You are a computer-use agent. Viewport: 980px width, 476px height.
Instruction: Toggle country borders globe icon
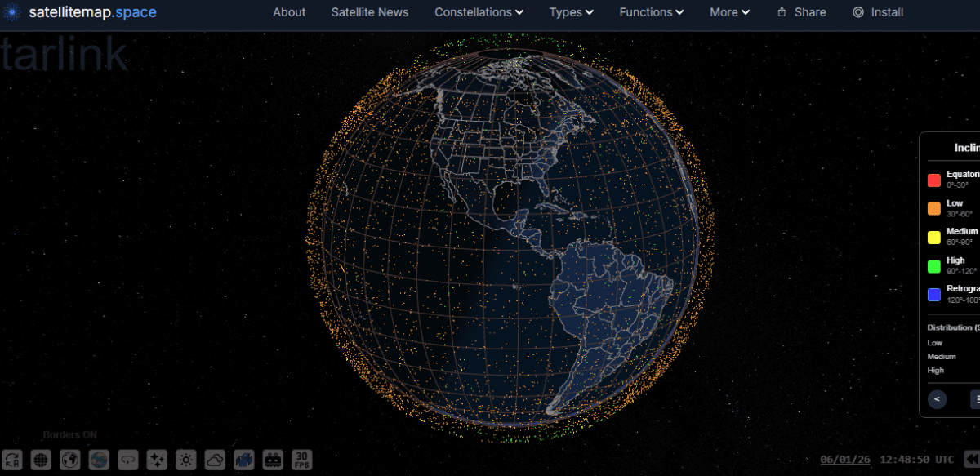(70, 460)
